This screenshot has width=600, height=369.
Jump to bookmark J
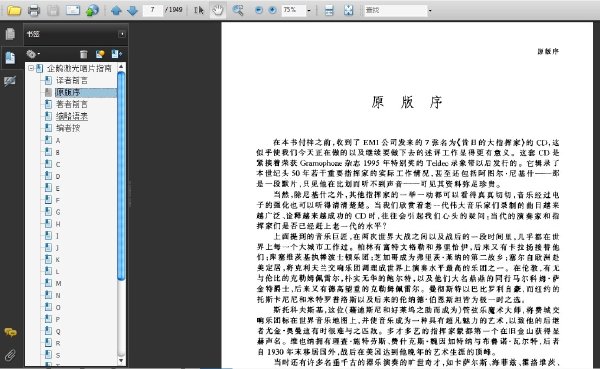click(57, 248)
